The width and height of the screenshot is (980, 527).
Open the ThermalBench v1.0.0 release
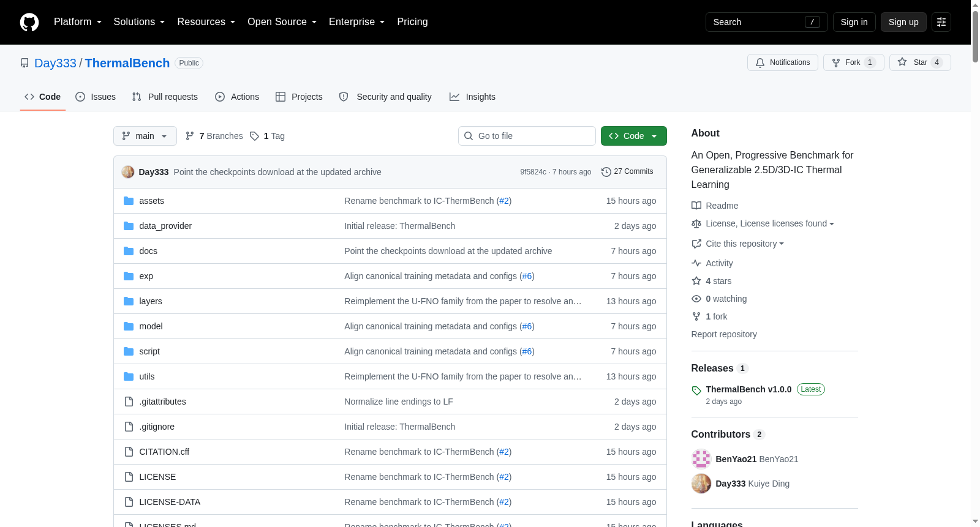748,389
